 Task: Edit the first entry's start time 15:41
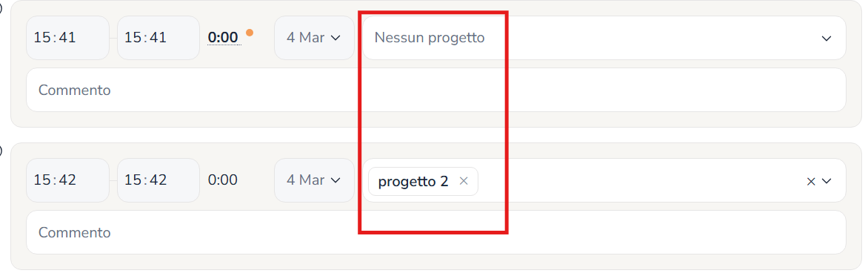click(67, 38)
